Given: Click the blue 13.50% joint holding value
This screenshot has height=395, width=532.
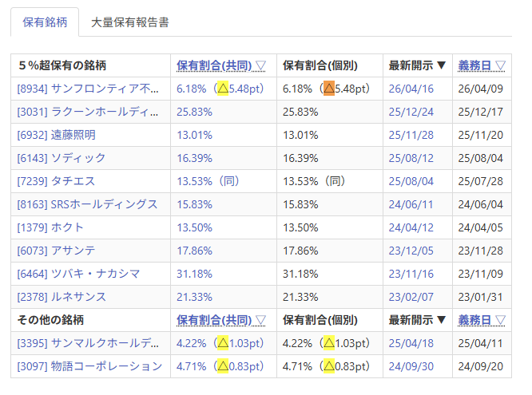Looking at the screenshot, I should 194,227.
